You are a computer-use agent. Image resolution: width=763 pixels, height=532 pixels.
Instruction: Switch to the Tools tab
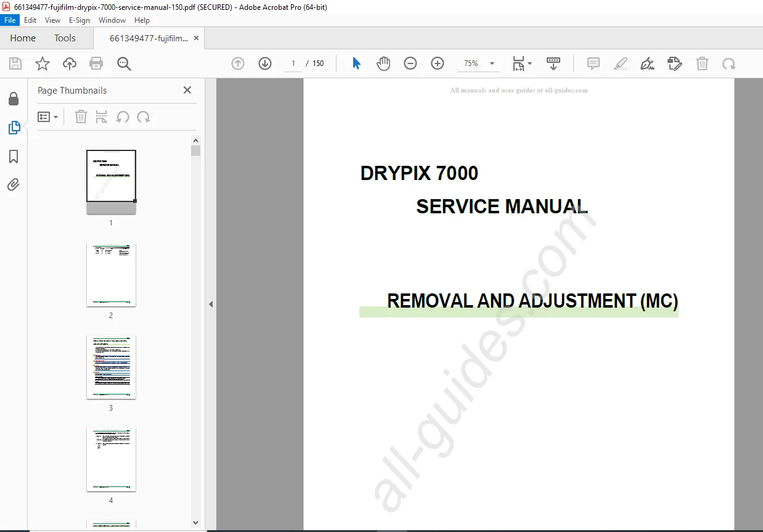pos(65,38)
